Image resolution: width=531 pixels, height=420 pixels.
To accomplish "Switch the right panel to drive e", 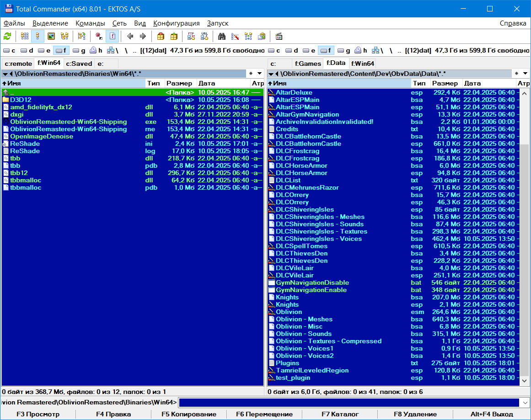I will tap(309, 50).
